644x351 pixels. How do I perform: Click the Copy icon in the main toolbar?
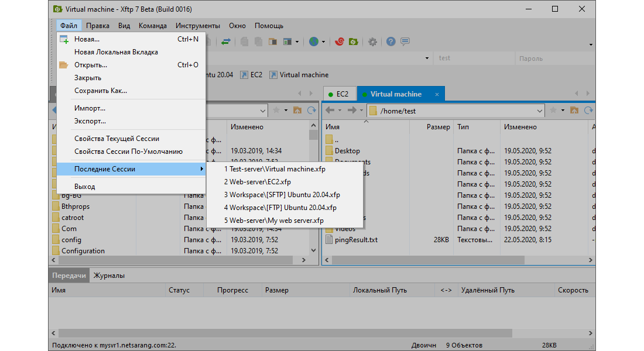tap(244, 42)
